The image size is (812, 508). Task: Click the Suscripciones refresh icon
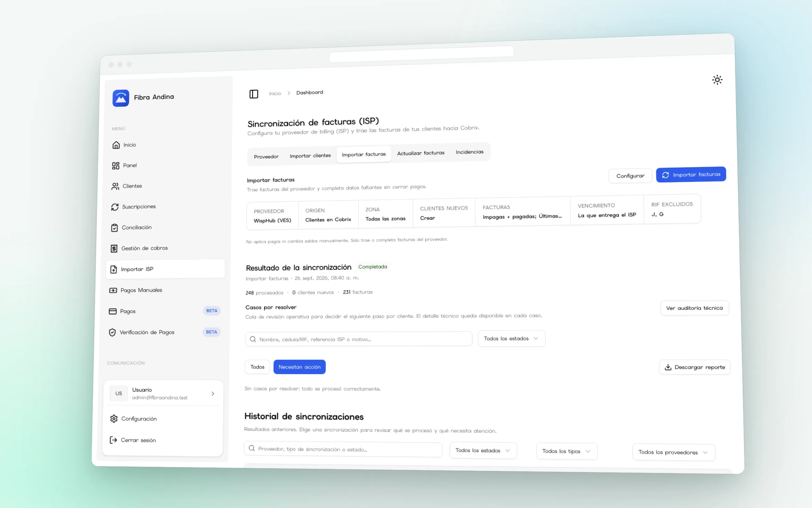coord(115,207)
